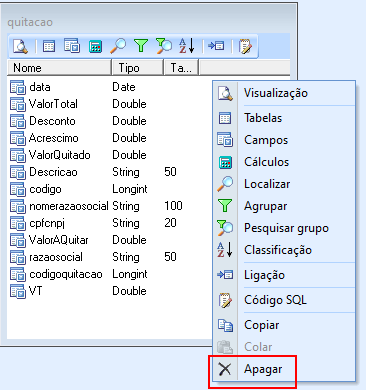The width and height of the screenshot is (366, 390).
Task: Choose Cálculos in the context menu
Action: pos(284,162)
